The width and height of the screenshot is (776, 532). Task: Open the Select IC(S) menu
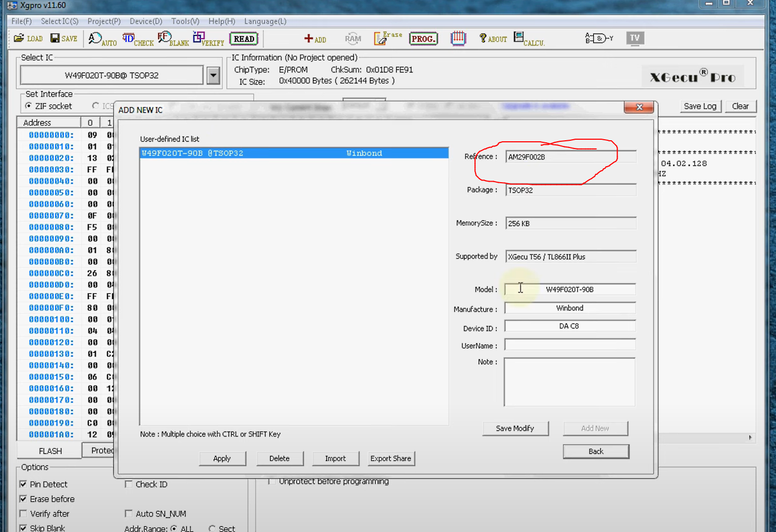tap(59, 21)
